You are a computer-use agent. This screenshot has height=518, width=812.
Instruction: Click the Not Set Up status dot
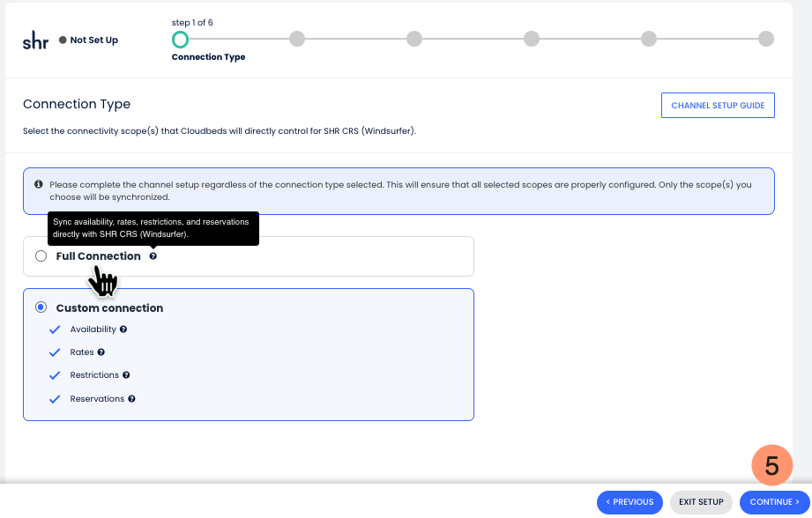[x=63, y=41]
